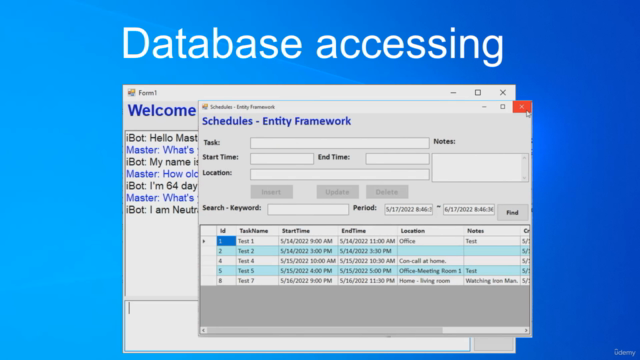Maximize the Schedules - Entity Framework window
The width and height of the screenshot is (640, 360).
(502, 107)
